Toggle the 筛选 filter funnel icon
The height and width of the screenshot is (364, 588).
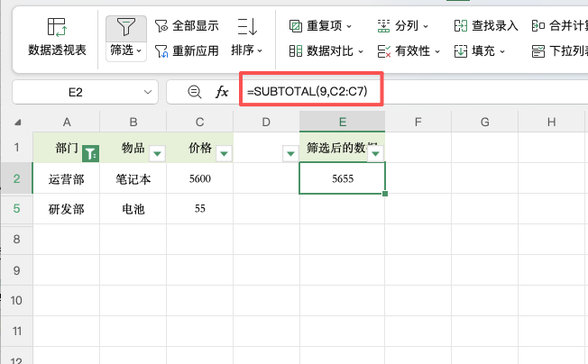point(126,27)
